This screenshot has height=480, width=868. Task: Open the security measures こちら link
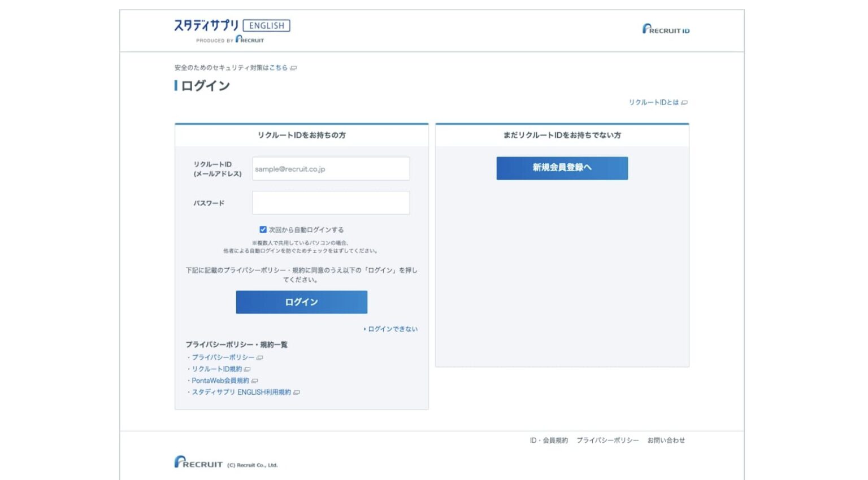[x=278, y=68]
